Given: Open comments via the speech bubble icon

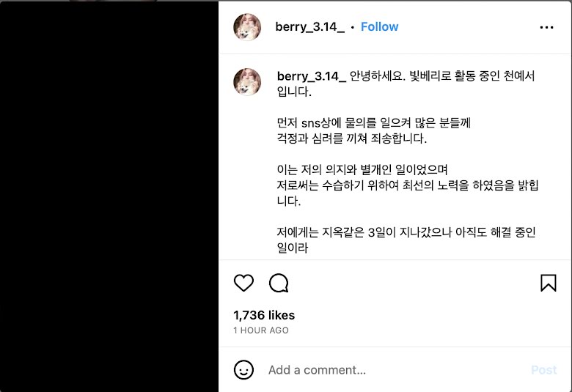Looking at the screenshot, I should [x=279, y=283].
